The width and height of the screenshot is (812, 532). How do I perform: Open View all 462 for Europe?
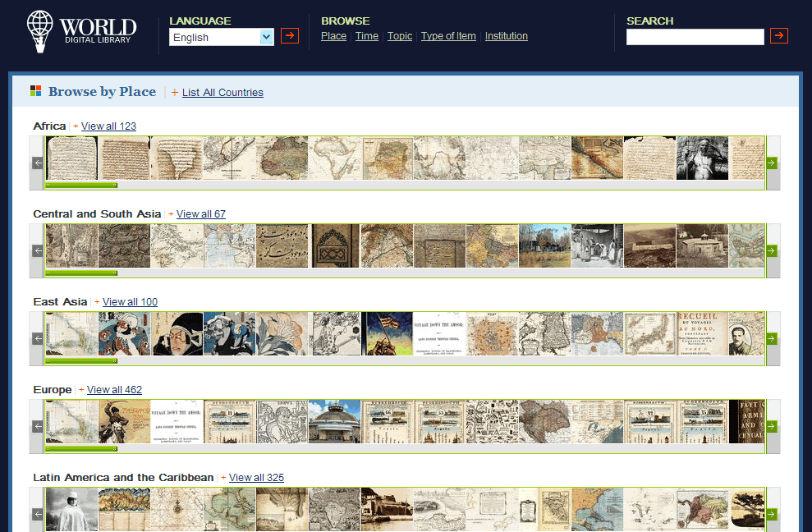[x=114, y=390]
